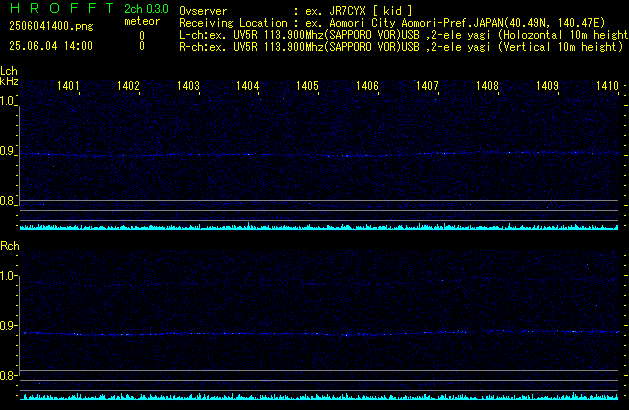Click the 1401 time marker
This screenshot has width=629, height=410.
pos(68,86)
